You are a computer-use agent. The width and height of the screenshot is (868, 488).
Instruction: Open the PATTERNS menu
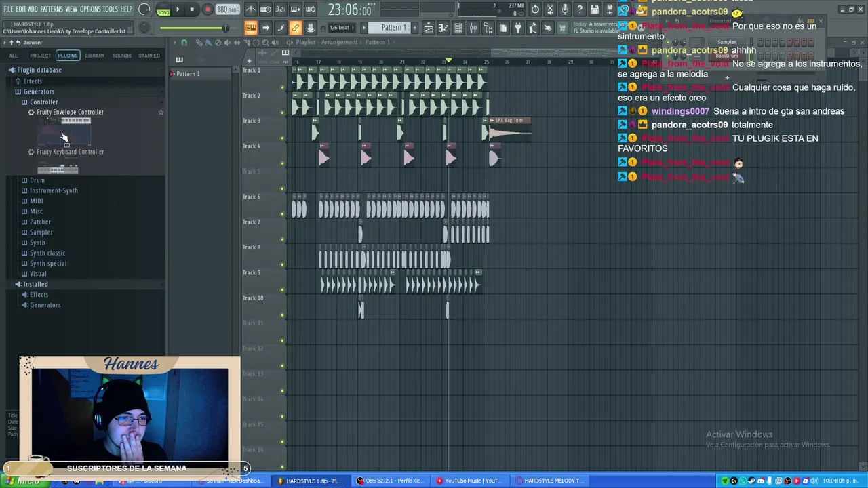point(52,9)
